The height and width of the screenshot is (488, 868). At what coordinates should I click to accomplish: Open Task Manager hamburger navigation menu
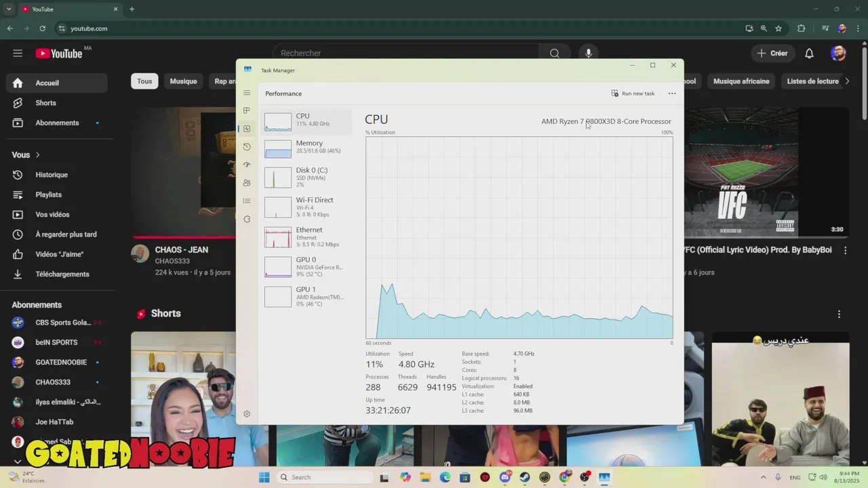247,93
